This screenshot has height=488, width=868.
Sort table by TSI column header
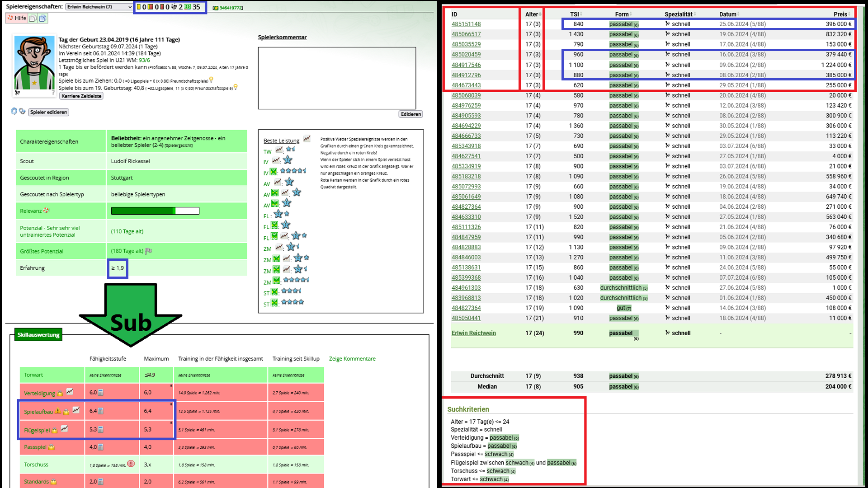point(575,14)
